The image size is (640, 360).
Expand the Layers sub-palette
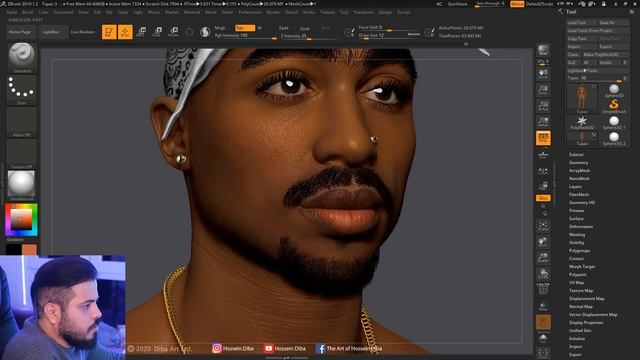(575, 187)
